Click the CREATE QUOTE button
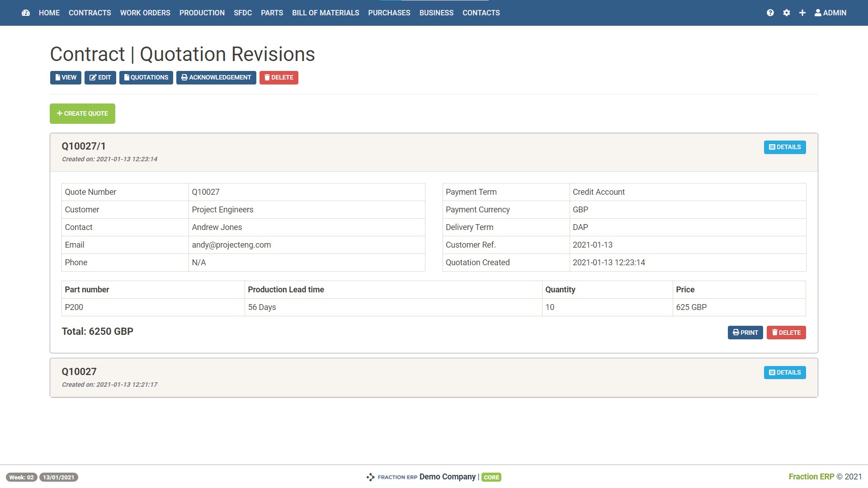 (82, 113)
